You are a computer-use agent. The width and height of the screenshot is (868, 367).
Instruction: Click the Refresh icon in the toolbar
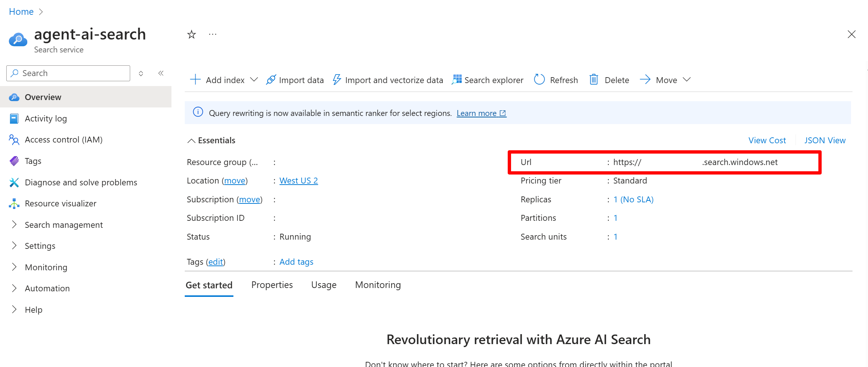coord(539,80)
